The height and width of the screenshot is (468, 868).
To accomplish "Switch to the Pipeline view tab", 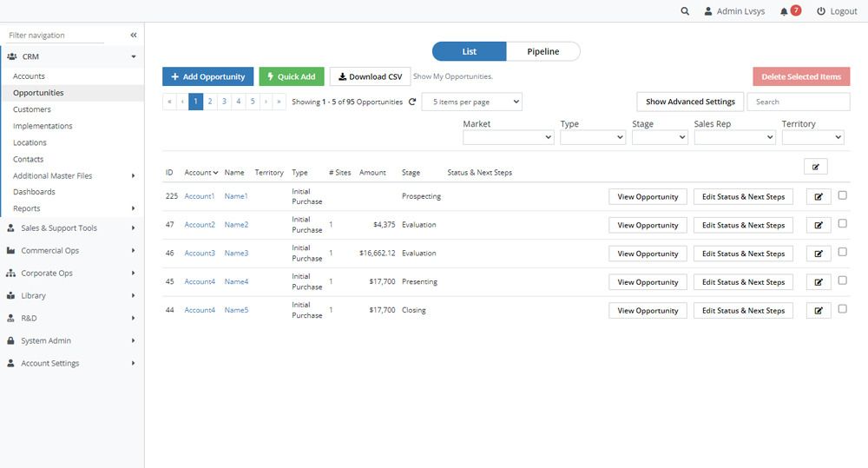I will pyautogui.click(x=542, y=51).
